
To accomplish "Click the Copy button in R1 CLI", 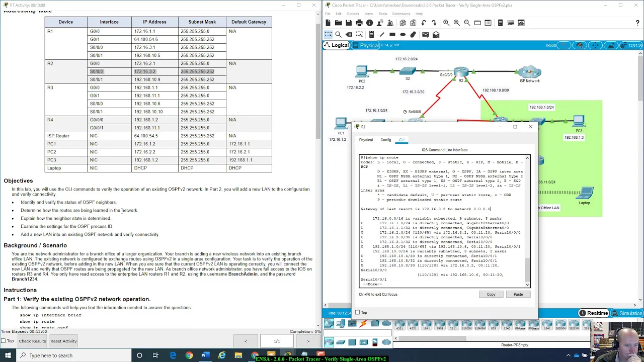I will click(x=491, y=294).
